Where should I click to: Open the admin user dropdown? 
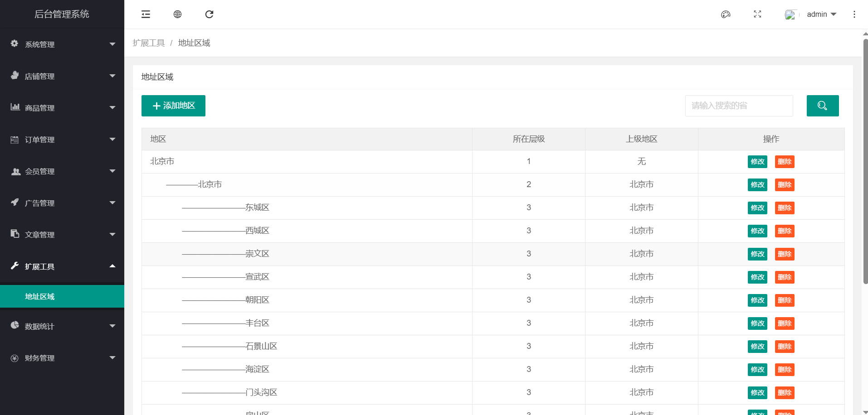(821, 14)
